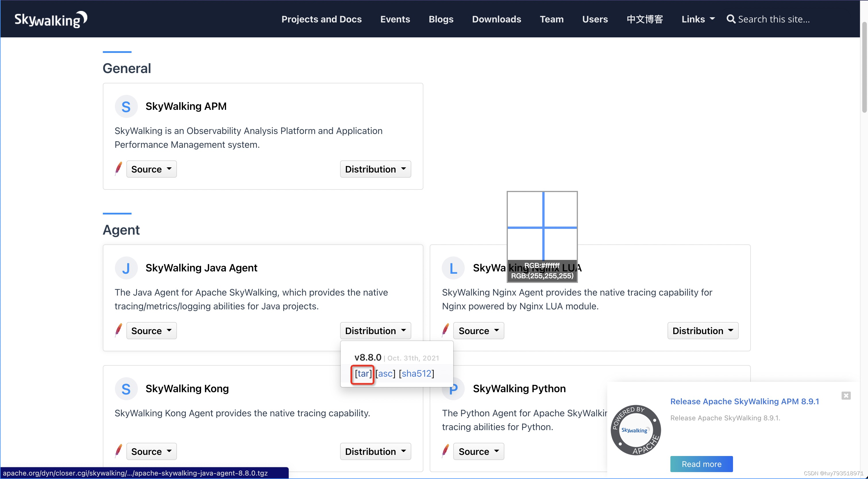Open Release Apache SkyWalking APM 8.9.1 link

pos(744,401)
